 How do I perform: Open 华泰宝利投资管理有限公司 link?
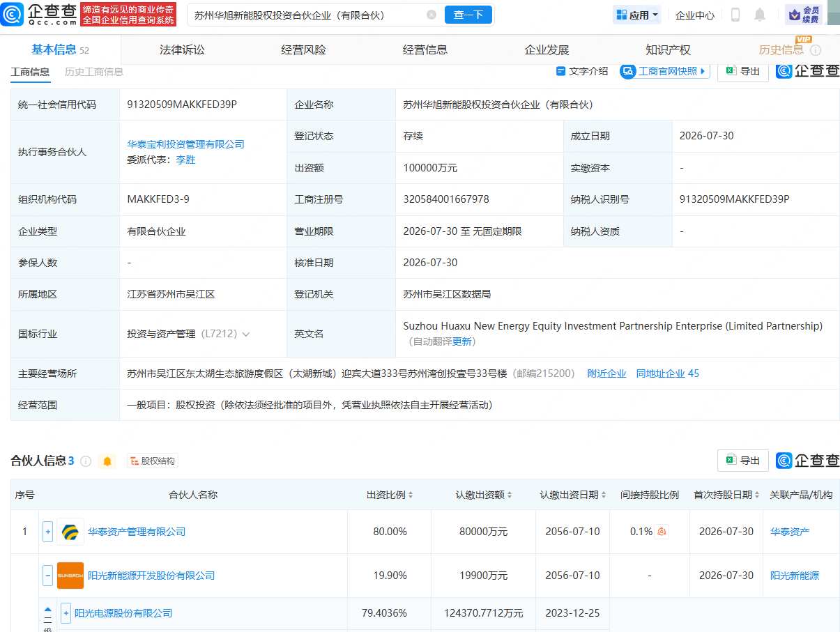tap(185, 144)
